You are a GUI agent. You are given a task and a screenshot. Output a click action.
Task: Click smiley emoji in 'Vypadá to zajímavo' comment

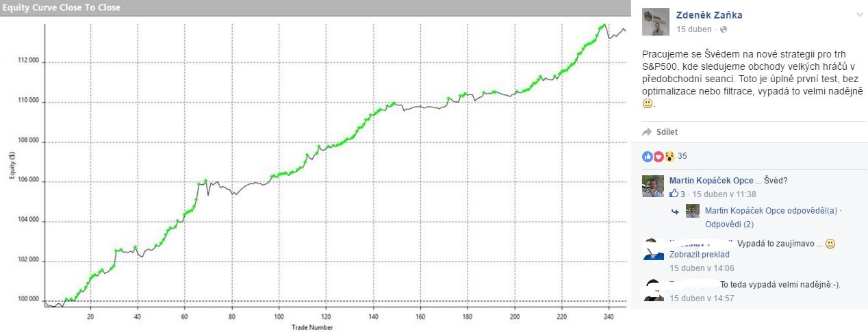[x=830, y=244]
